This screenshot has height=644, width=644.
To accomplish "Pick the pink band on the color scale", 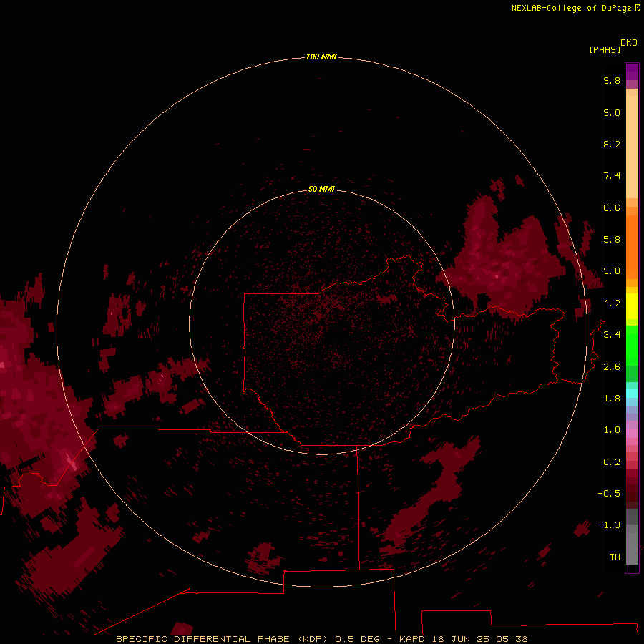I will point(632,434).
